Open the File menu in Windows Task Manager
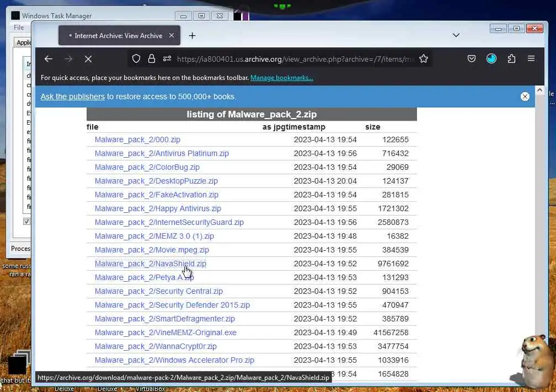The height and width of the screenshot is (392, 556). pos(19,28)
